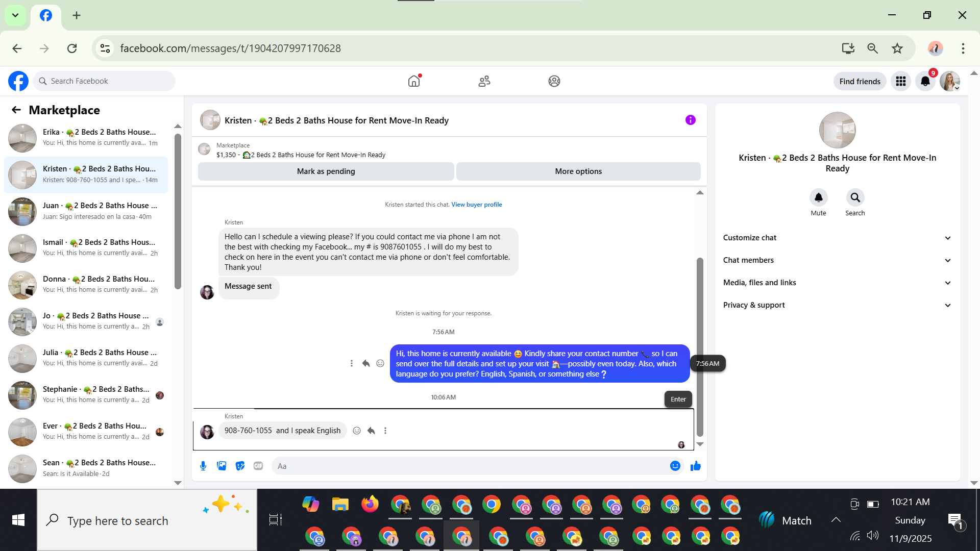Open the Jo conversation
The height and width of the screenshot is (551, 980).
86,321
